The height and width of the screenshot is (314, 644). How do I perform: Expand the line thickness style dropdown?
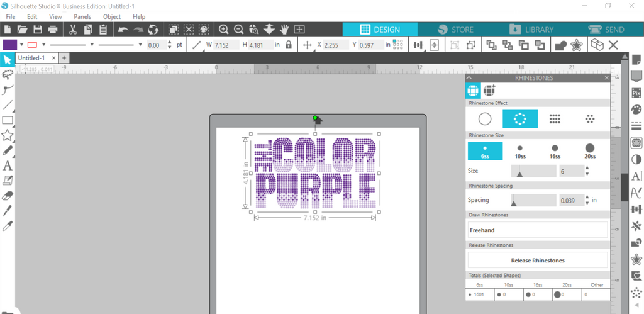[x=140, y=45]
